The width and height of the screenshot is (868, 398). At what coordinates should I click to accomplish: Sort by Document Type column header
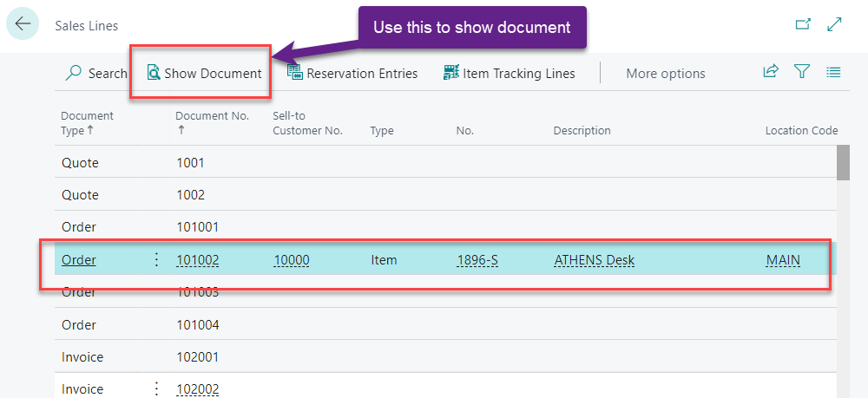[87, 123]
